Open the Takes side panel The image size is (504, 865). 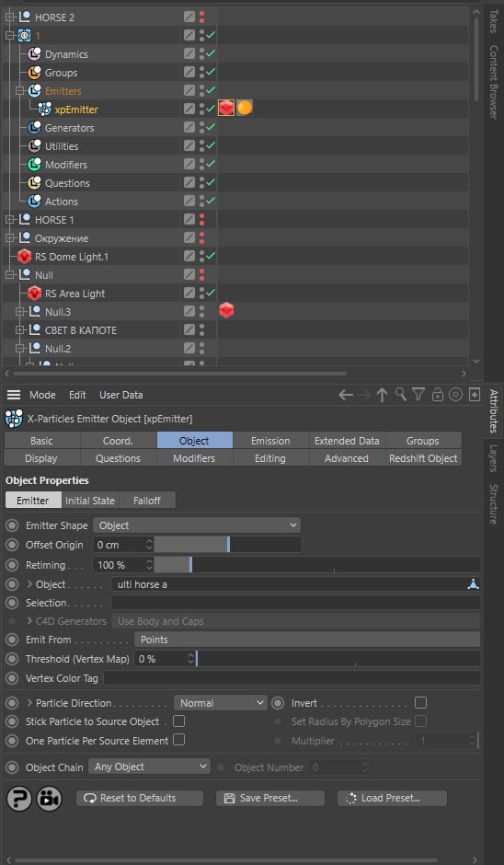pos(493,21)
